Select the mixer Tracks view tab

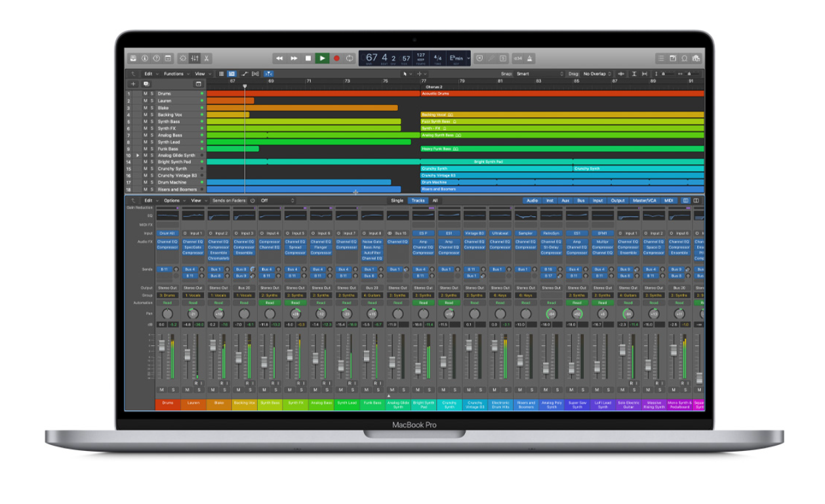coord(418,201)
